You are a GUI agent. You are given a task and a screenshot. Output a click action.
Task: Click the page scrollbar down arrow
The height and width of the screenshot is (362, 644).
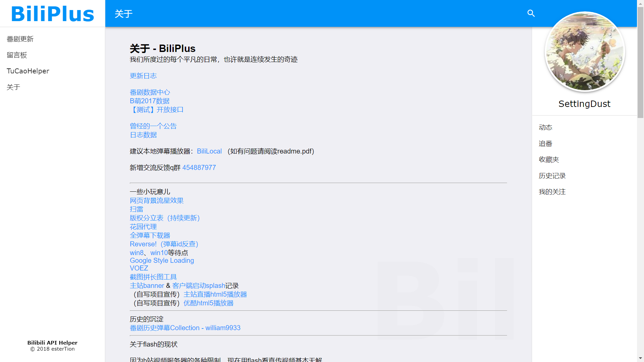[640, 358]
